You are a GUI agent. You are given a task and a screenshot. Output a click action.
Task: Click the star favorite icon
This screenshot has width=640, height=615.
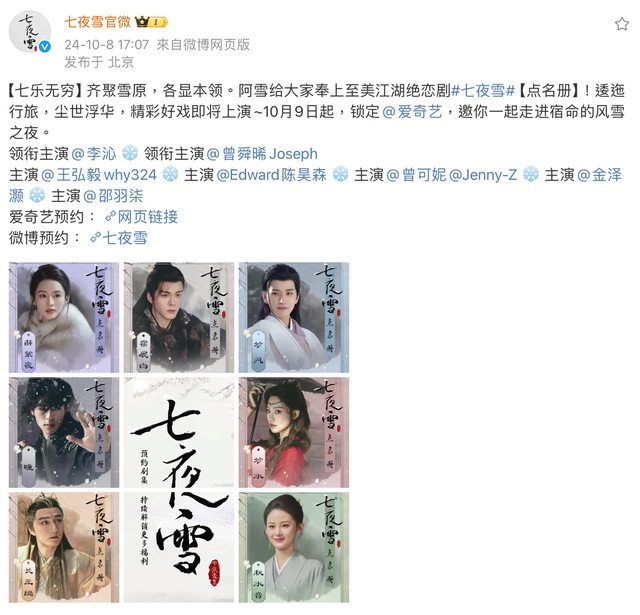(x=622, y=24)
